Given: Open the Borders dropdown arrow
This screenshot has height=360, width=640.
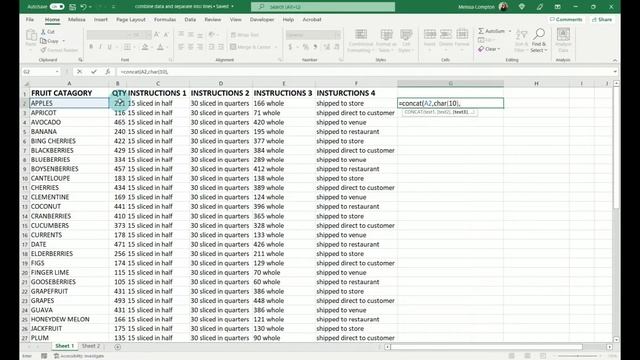Looking at the screenshot, I should 135,47.
